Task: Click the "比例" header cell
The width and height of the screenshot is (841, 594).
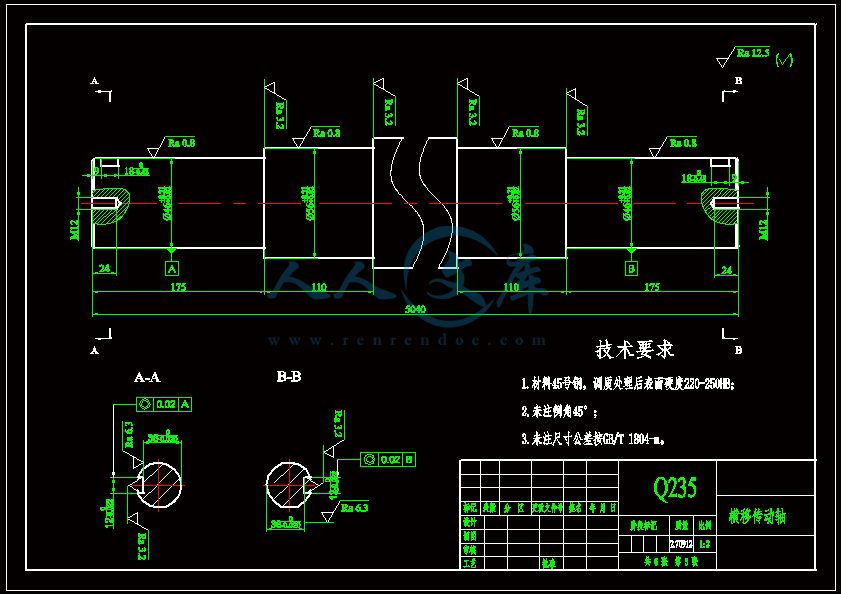Action: point(705,526)
